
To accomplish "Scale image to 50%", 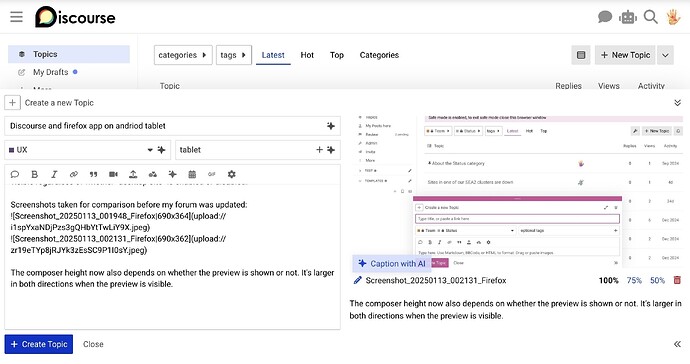I will [657, 280].
